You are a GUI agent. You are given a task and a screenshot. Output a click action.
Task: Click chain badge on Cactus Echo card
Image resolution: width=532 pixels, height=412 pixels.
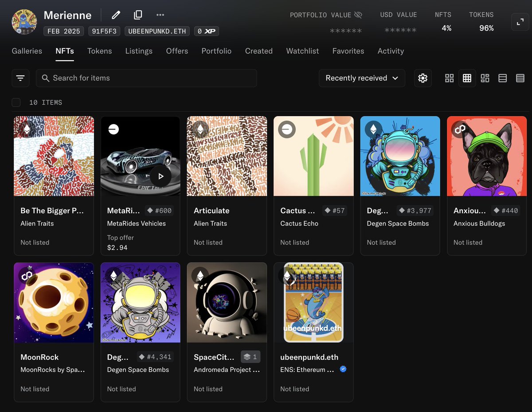coord(287,129)
